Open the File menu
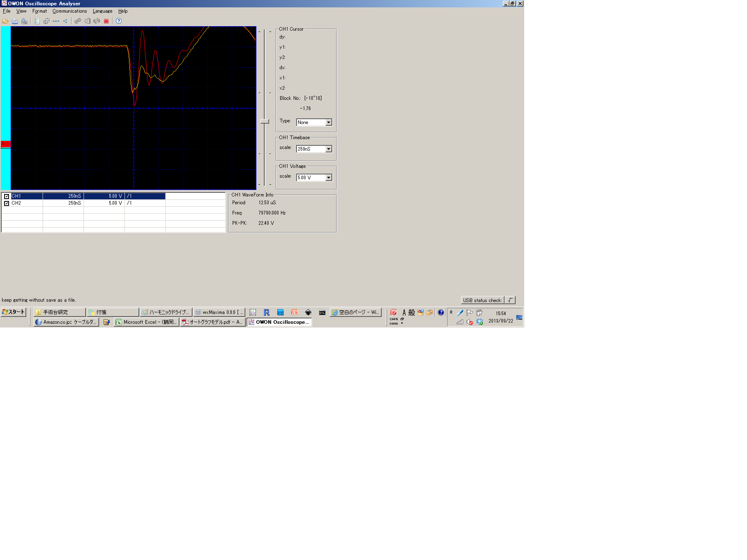The height and width of the screenshot is (560, 747). point(7,11)
